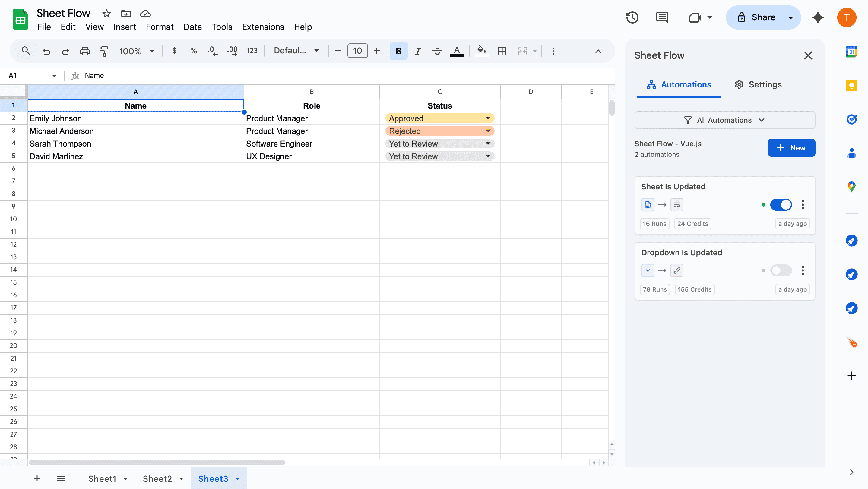This screenshot has height=489, width=868.
Task: Open the comment history panel
Action: click(x=662, y=17)
